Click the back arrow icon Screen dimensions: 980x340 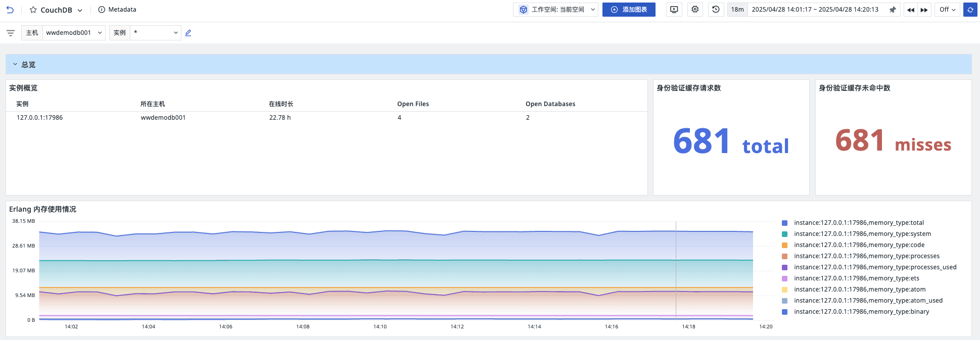(x=10, y=10)
